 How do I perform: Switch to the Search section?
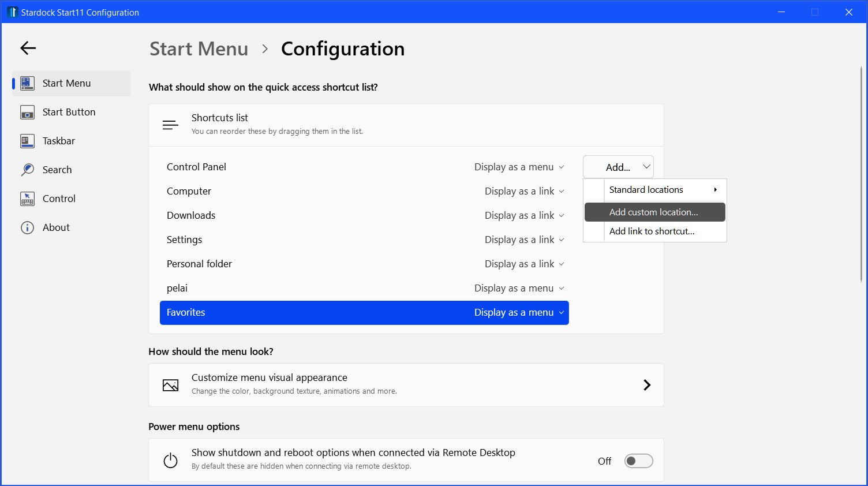point(72,170)
